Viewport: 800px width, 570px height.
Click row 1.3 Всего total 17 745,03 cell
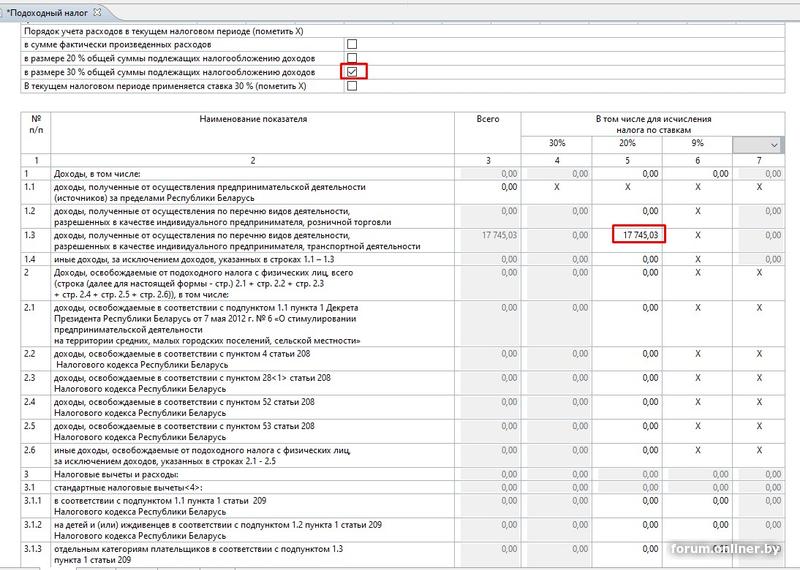pos(487,235)
